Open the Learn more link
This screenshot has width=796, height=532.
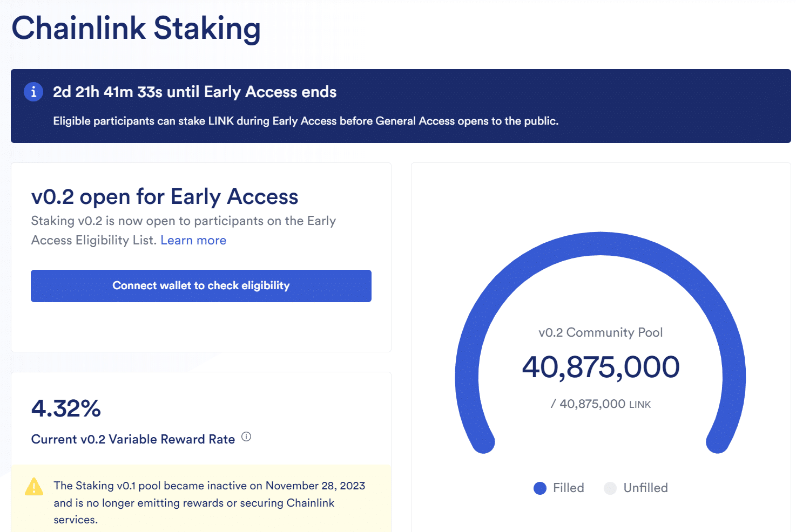pos(193,241)
